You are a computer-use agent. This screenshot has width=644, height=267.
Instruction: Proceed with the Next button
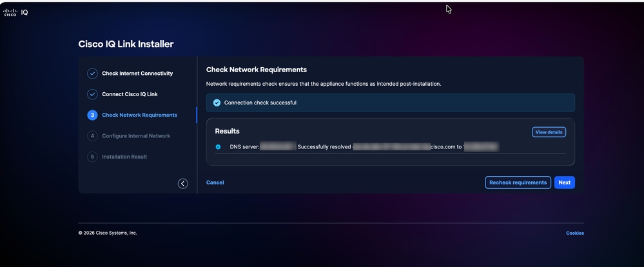pyautogui.click(x=564, y=183)
